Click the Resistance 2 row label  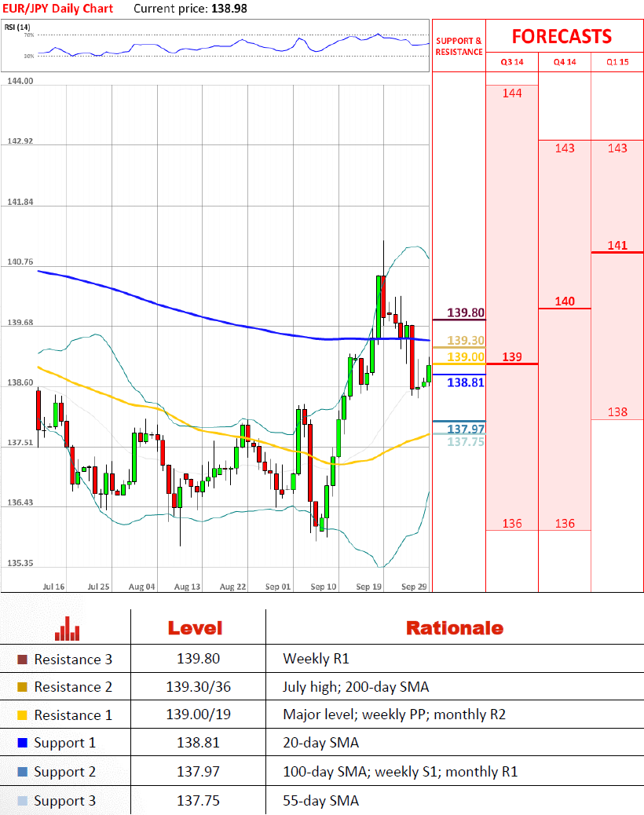coord(73,686)
